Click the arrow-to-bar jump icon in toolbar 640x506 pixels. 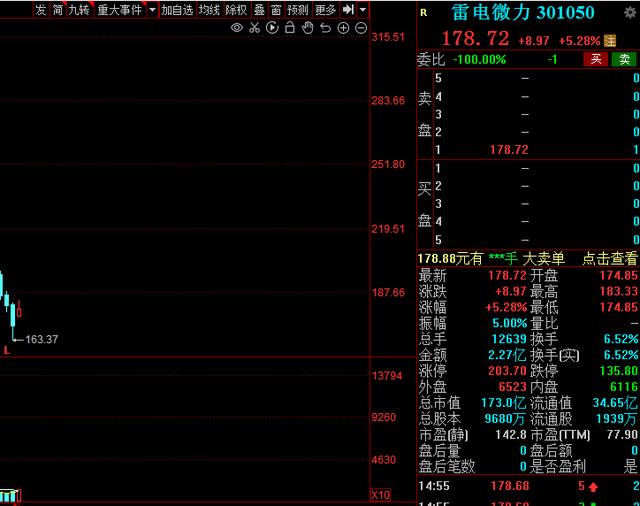click(348, 9)
